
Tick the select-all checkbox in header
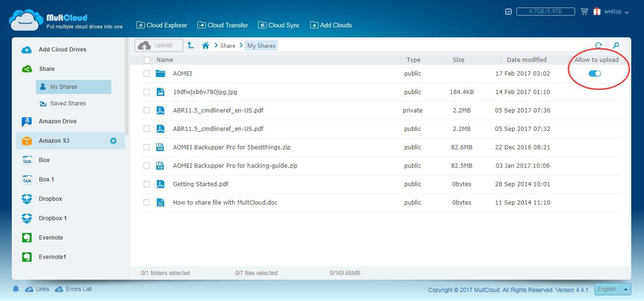point(147,60)
